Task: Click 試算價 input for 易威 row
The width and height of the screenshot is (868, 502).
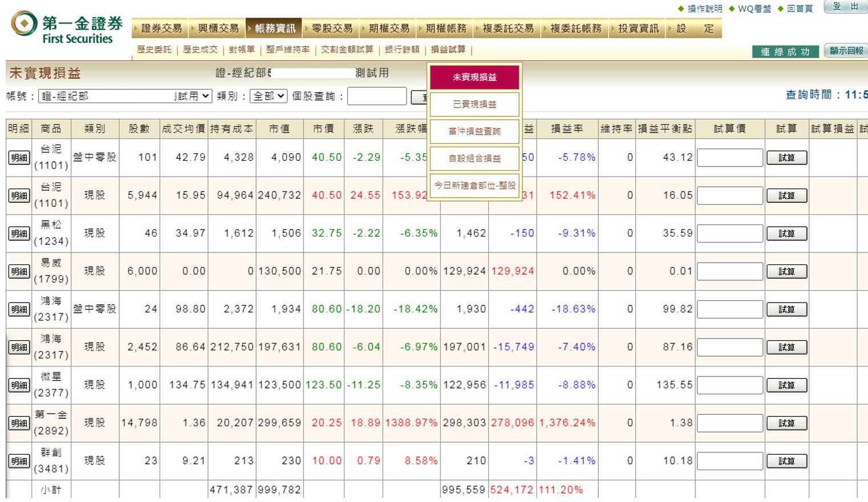Action: coord(729,271)
